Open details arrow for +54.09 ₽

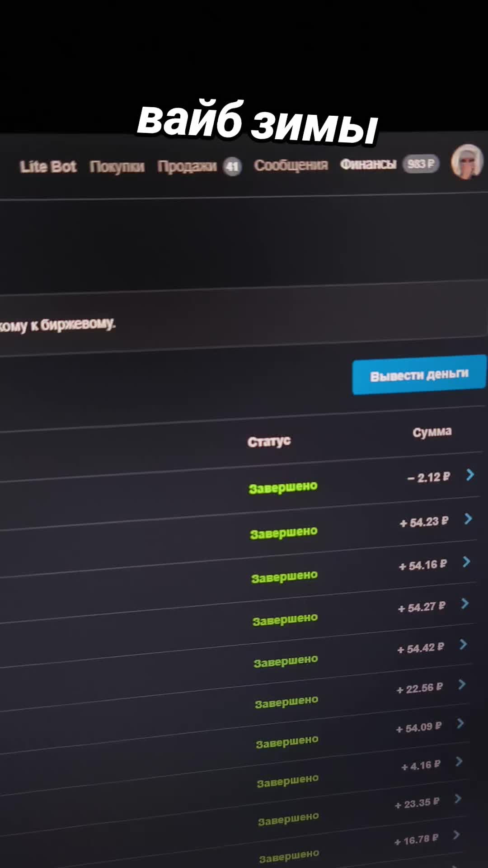coord(460,724)
